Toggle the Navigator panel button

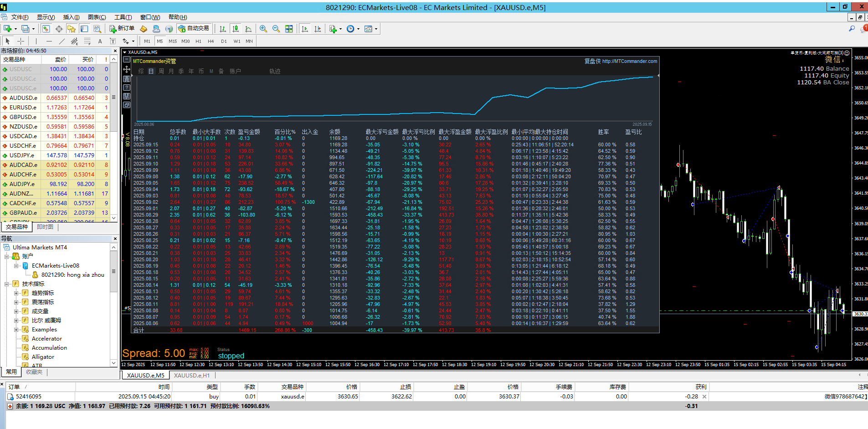click(x=72, y=29)
